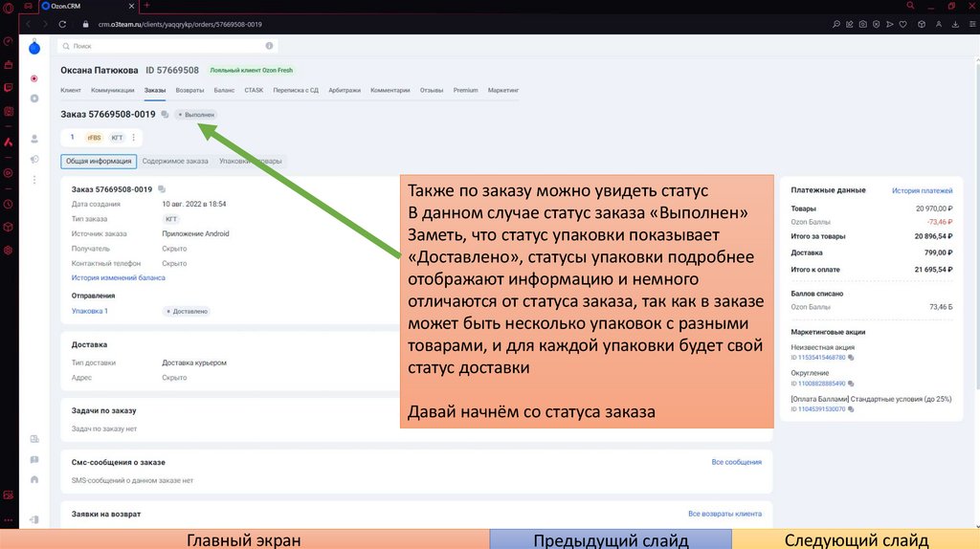Open the Opera easy setup menu icon

pyautogui.click(x=972, y=24)
